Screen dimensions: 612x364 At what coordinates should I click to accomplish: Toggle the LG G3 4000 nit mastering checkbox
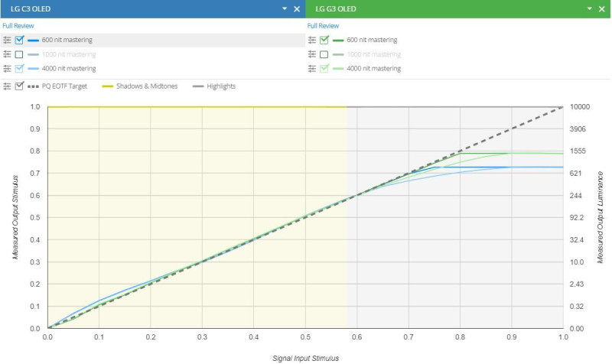(324, 68)
